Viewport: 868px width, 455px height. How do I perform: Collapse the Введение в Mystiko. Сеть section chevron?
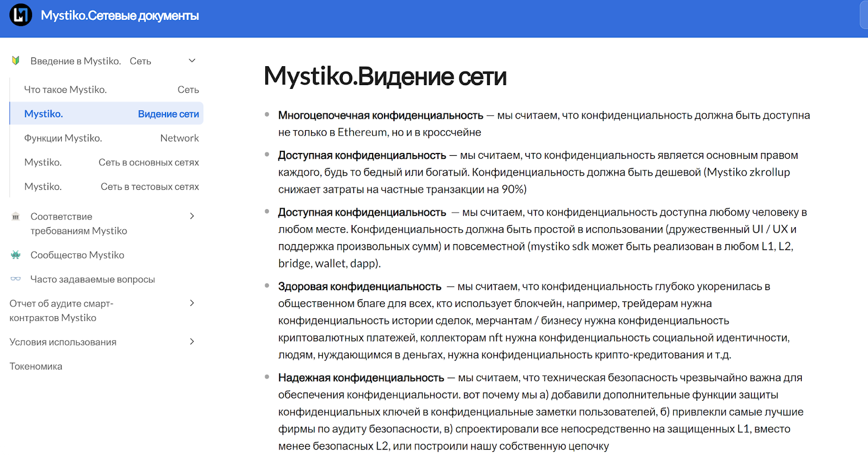[192, 61]
